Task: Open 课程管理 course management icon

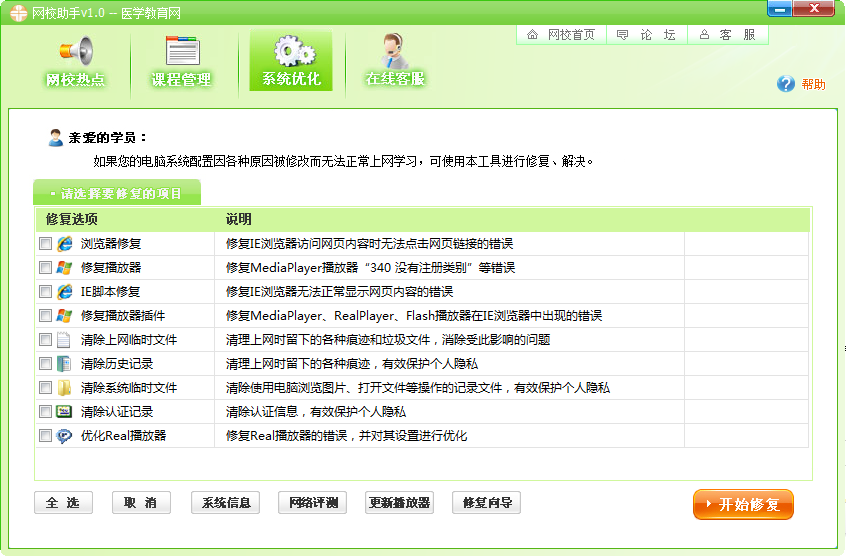Action: point(181,52)
